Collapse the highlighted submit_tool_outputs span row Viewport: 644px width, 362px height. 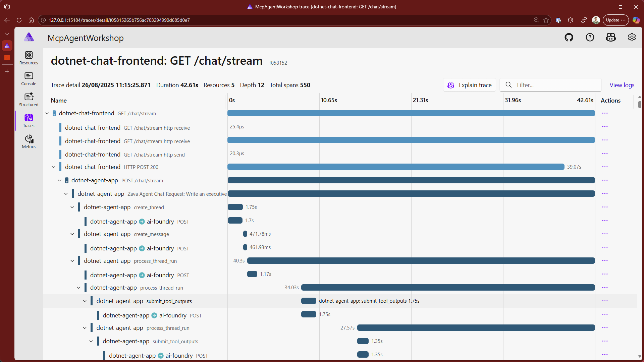(x=85, y=301)
